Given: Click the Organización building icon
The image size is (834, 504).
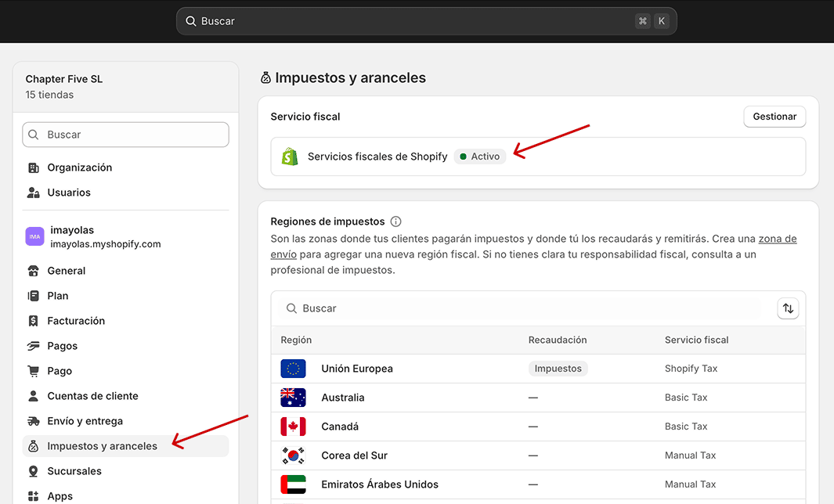Looking at the screenshot, I should (x=34, y=167).
